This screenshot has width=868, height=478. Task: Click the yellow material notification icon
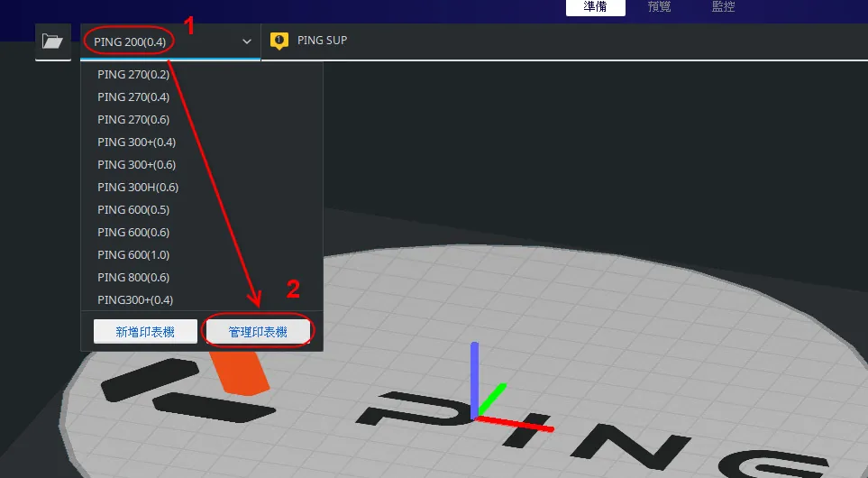pos(279,41)
